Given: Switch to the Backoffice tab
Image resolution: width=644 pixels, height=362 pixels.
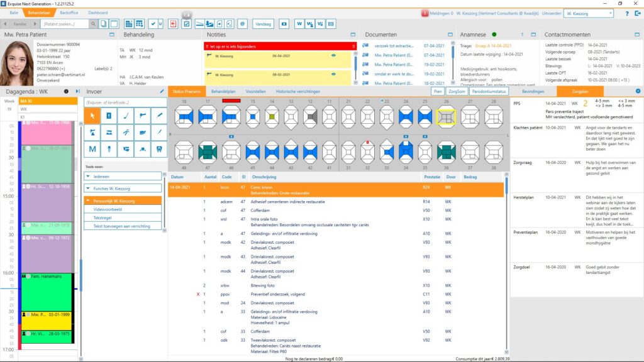Looking at the screenshot, I should [69, 13].
